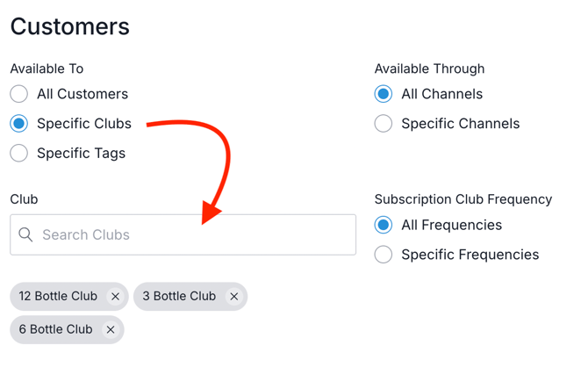Click the Customers section heading

70,26
